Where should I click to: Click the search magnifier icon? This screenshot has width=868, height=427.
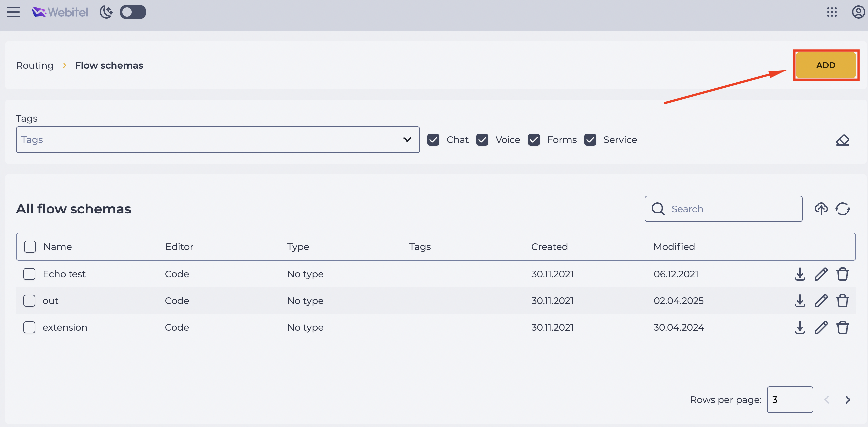658,209
